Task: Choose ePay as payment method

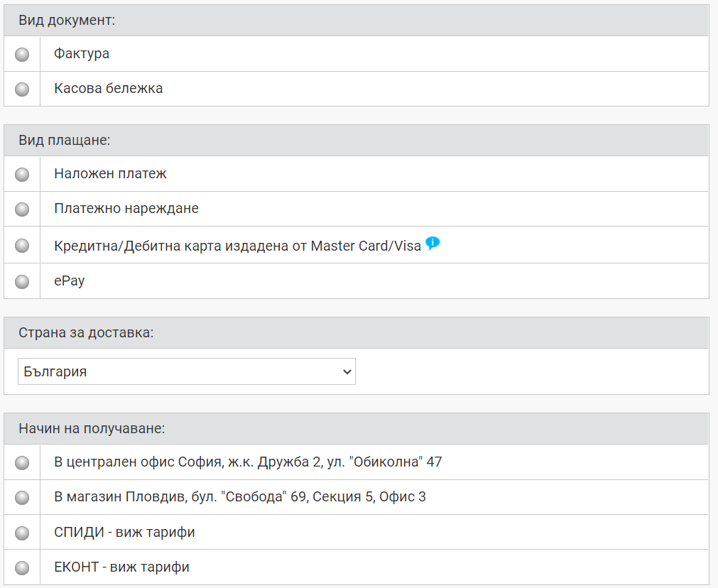Action: [22, 282]
